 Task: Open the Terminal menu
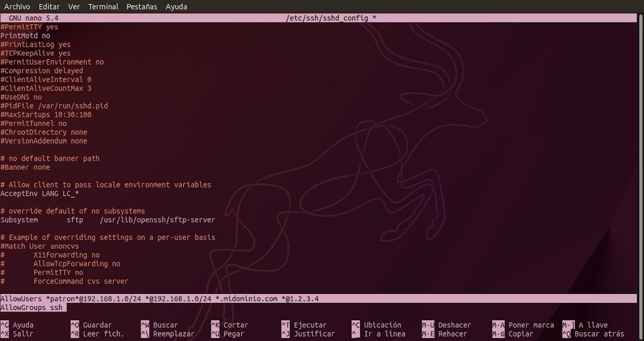click(x=103, y=6)
